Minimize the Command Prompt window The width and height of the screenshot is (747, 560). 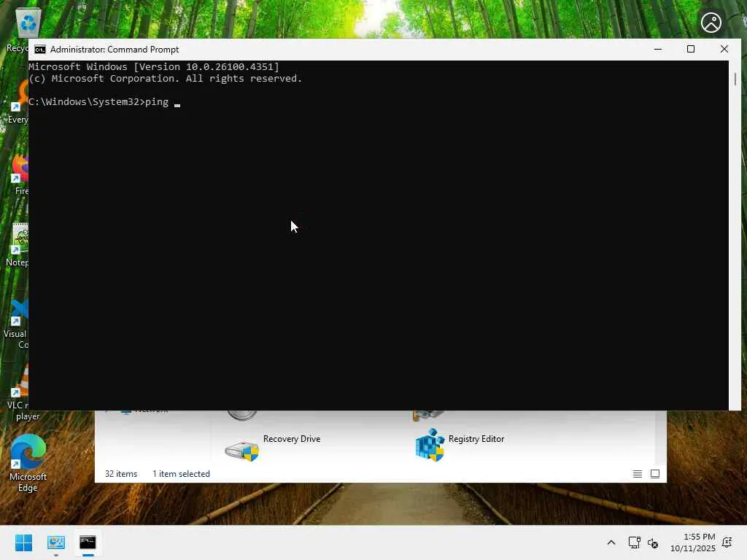click(x=658, y=49)
